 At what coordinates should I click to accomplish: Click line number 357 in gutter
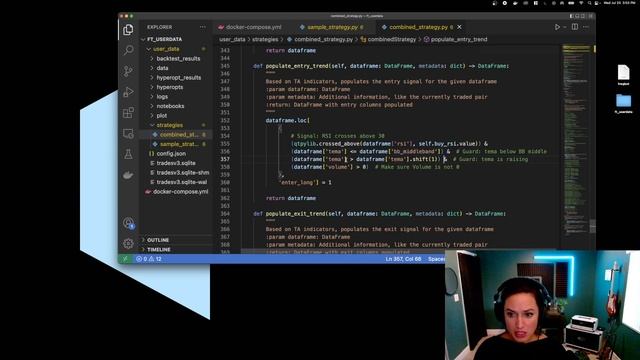point(225,159)
